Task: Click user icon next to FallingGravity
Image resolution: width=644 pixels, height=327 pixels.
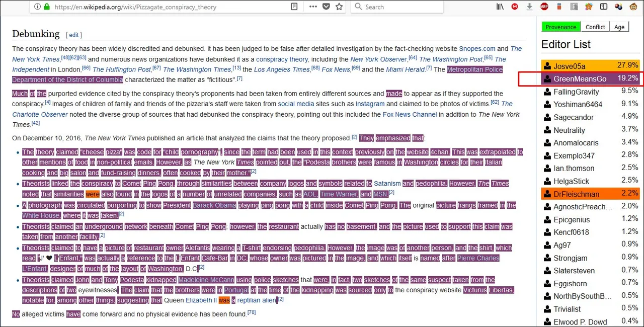Action: (548, 92)
